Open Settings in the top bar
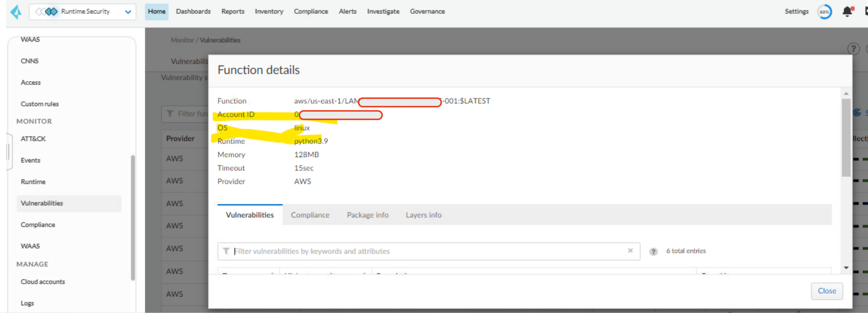This screenshot has width=868, height=313. click(x=796, y=12)
